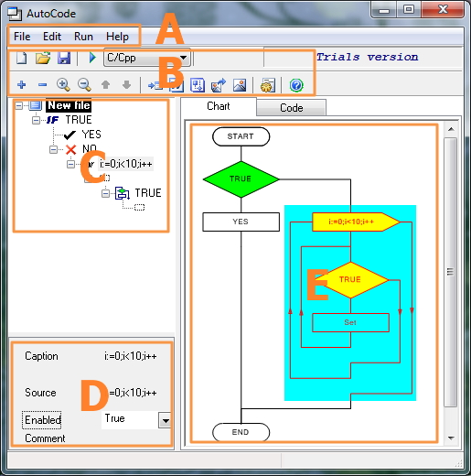Screen dimensions: 471x476
Task: Click the landscape picture toolbar icon
Action: (240, 85)
